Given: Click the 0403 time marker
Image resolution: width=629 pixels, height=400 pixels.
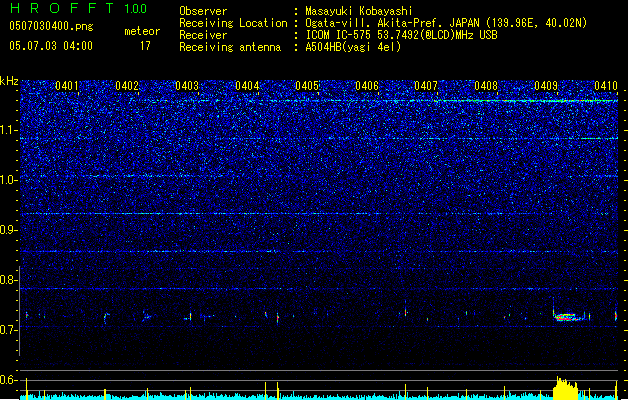Looking at the screenshot, I should click(187, 86).
